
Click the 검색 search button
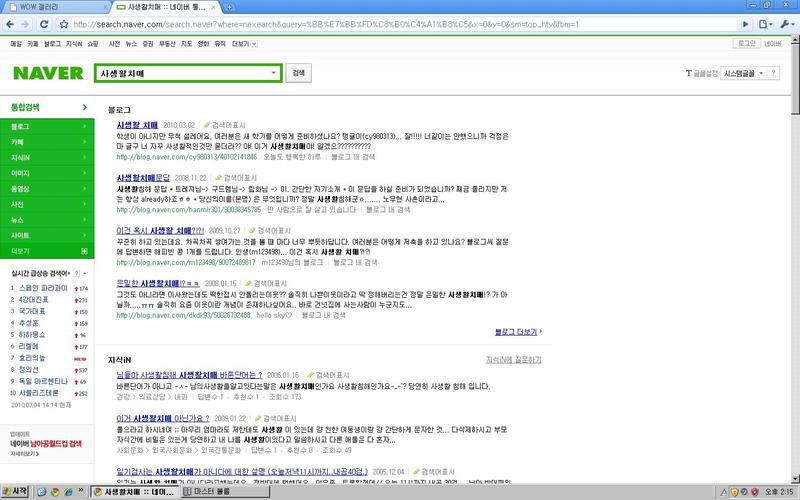298,73
